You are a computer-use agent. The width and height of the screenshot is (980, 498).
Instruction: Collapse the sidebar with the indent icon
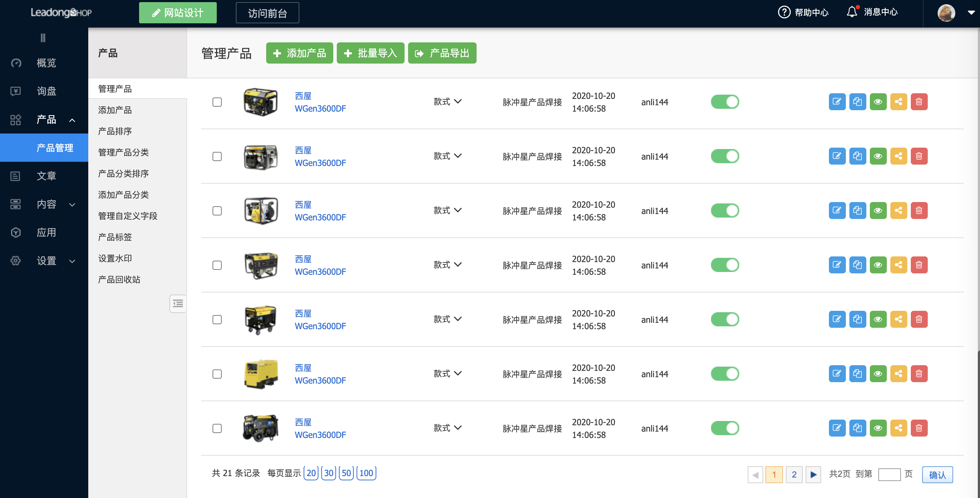(178, 303)
